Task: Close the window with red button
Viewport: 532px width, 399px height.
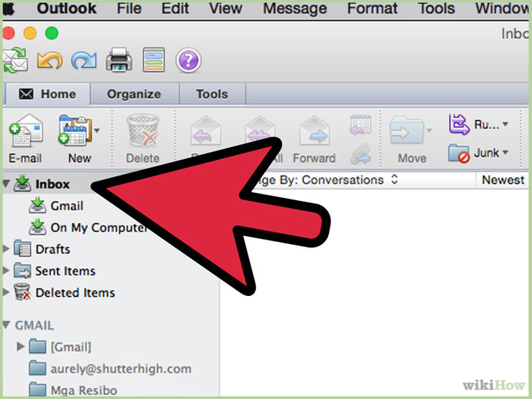Action: click(9, 34)
